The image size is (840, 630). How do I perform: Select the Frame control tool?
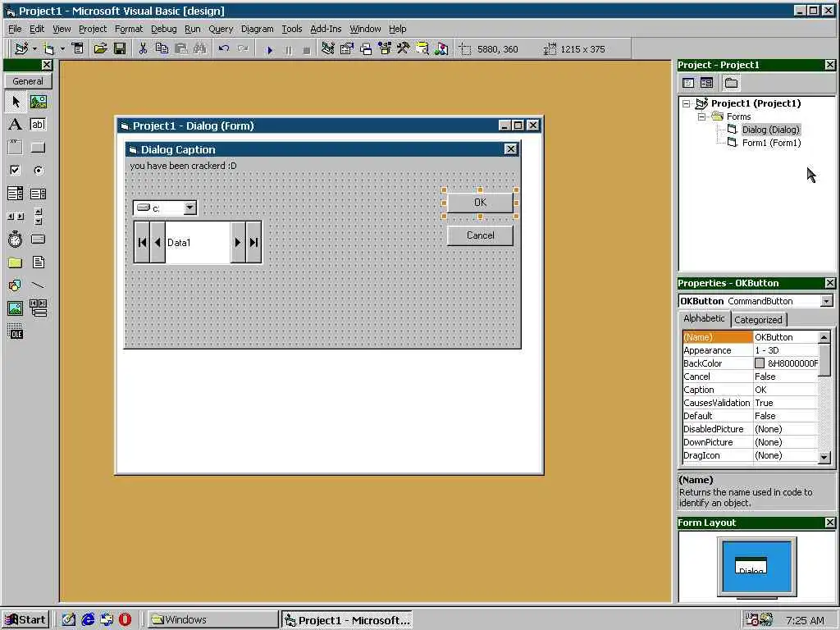click(x=16, y=148)
